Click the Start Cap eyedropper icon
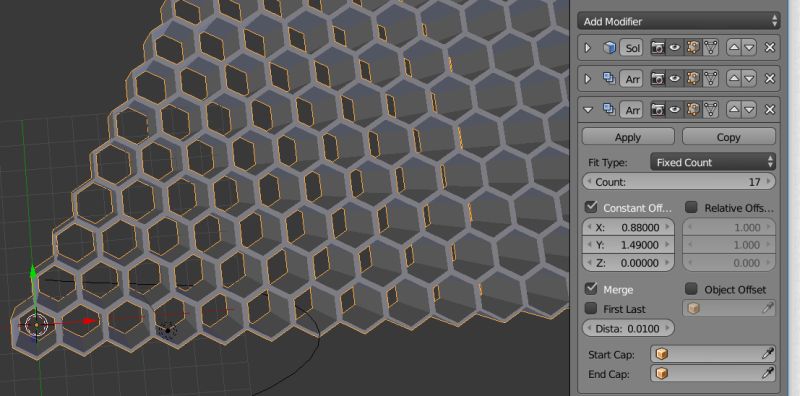 point(768,354)
